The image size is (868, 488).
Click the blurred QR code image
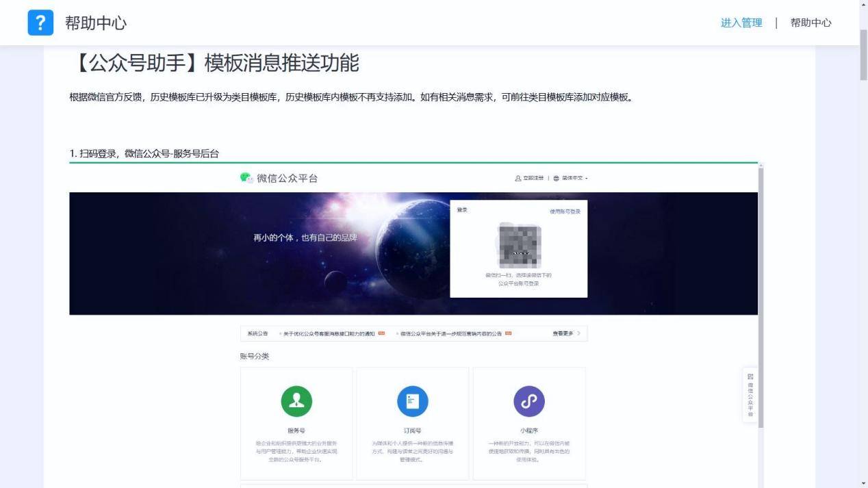519,245
